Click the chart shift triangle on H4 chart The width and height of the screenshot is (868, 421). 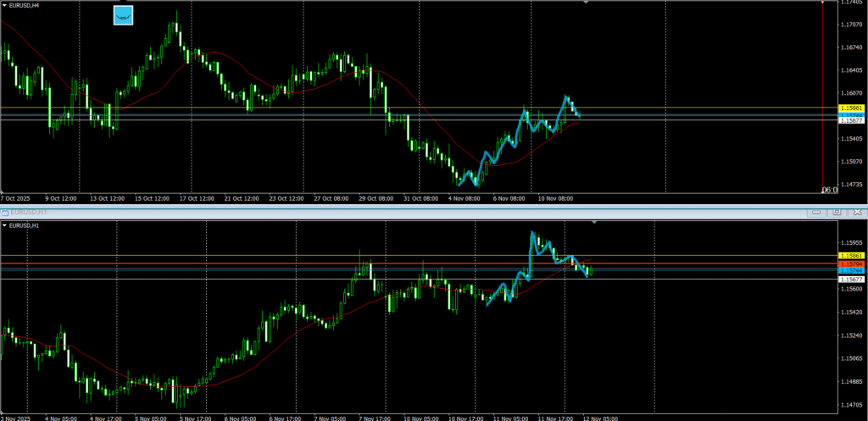coord(586,3)
